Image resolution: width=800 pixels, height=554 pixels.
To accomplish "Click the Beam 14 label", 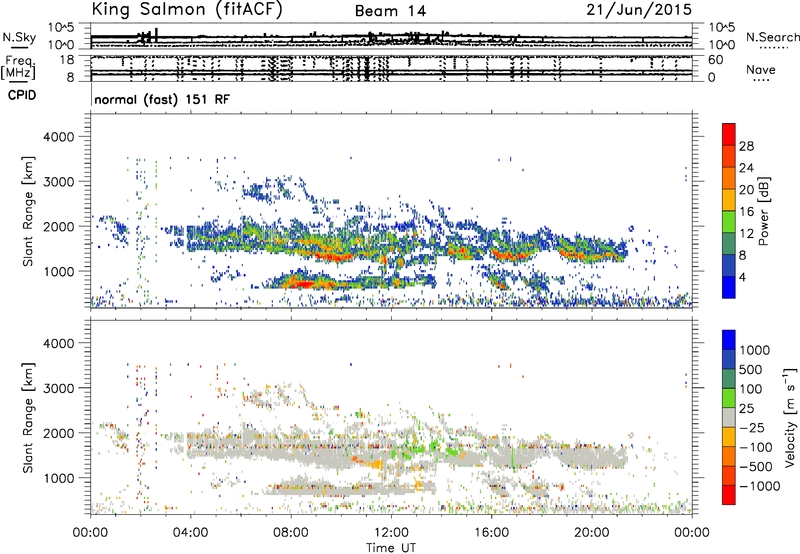I will (x=390, y=11).
